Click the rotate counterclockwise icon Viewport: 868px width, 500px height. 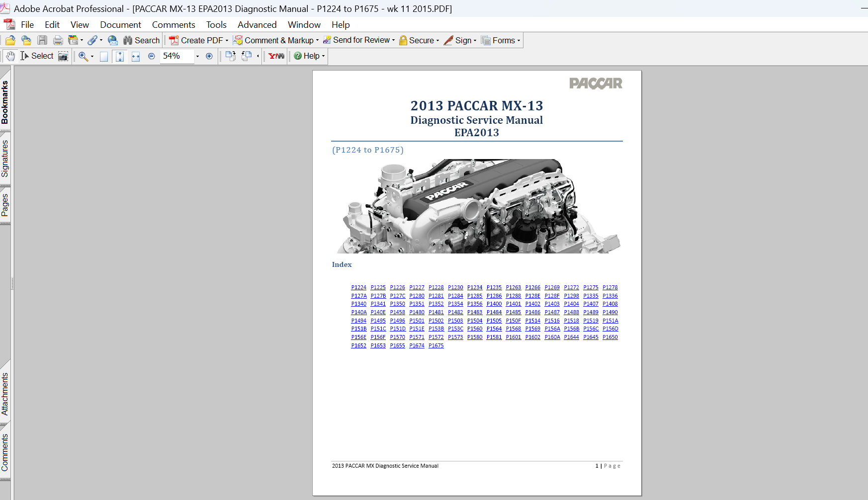tap(247, 56)
